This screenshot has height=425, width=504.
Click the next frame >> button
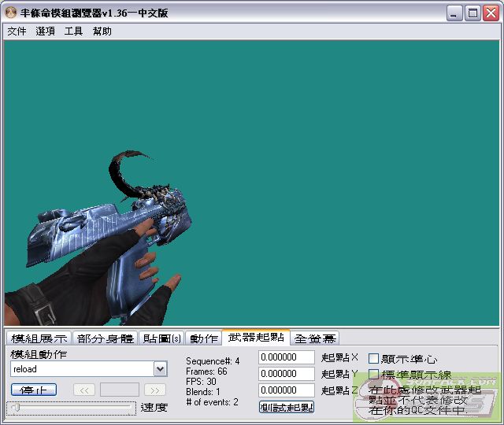coord(155,390)
